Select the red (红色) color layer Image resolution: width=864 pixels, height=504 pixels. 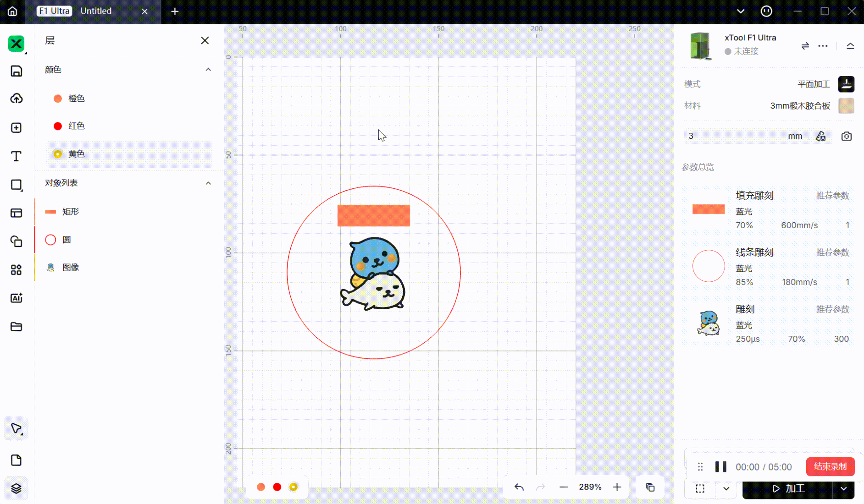[x=76, y=126]
